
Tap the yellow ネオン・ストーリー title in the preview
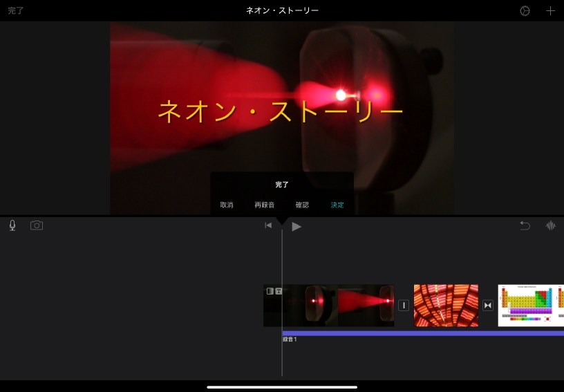pos(281,111)
